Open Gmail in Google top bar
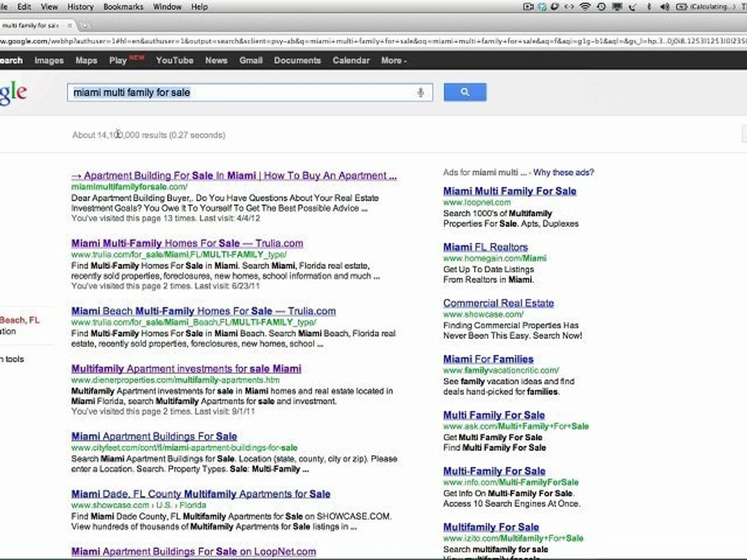The image size is (747, 560). [251, 61]
